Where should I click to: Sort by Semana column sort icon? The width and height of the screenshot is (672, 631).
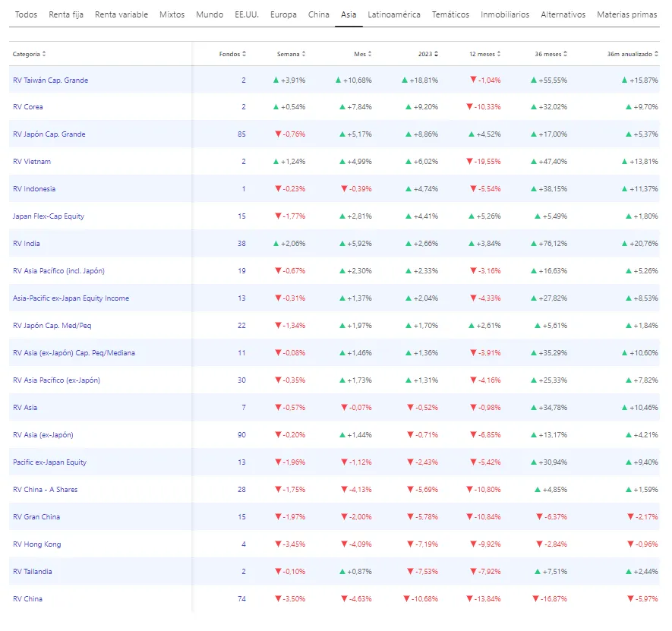(x=304, y=54)
